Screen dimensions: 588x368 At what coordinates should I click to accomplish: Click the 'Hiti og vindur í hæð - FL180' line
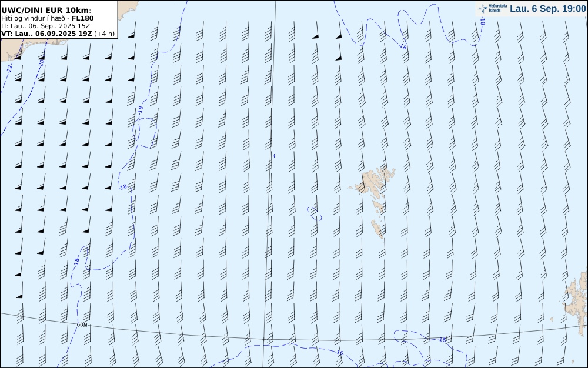coord(47,18)
